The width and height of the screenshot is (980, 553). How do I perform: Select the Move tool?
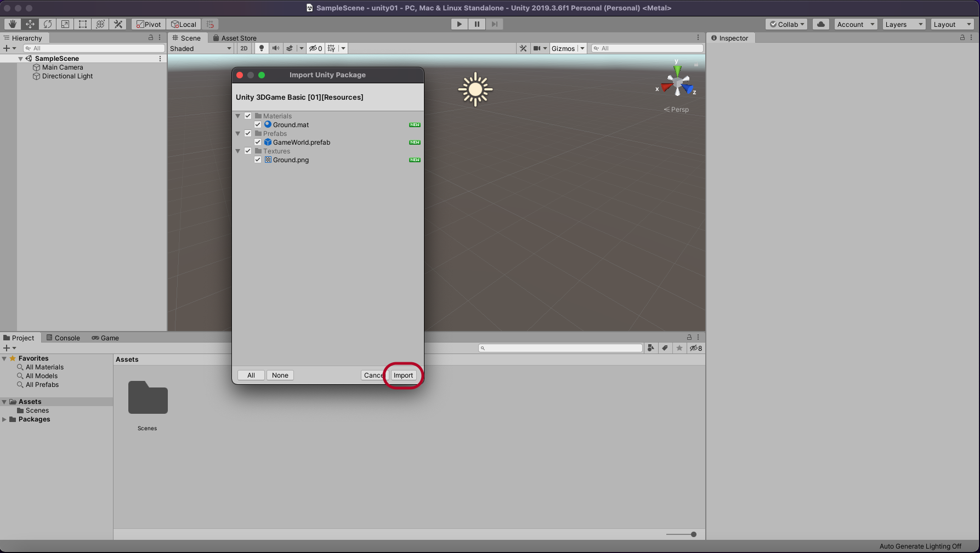click(x=30, y=24)
